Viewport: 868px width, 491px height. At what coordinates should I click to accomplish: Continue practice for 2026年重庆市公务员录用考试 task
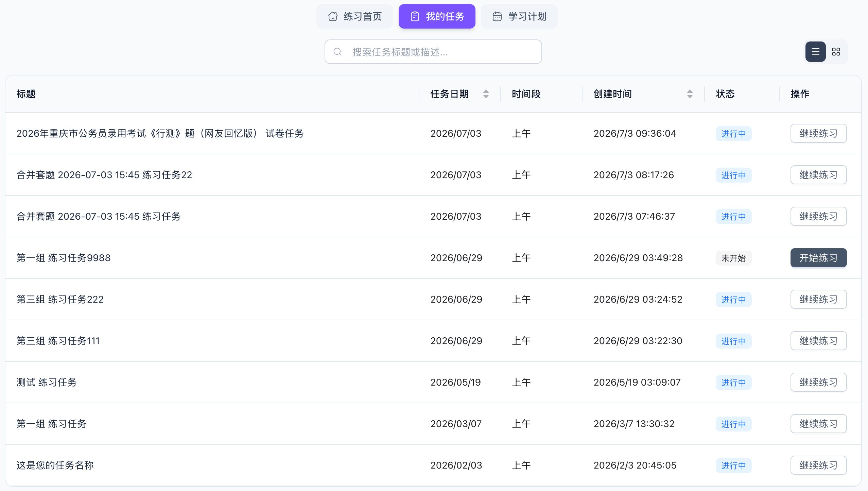click(818, 133)
